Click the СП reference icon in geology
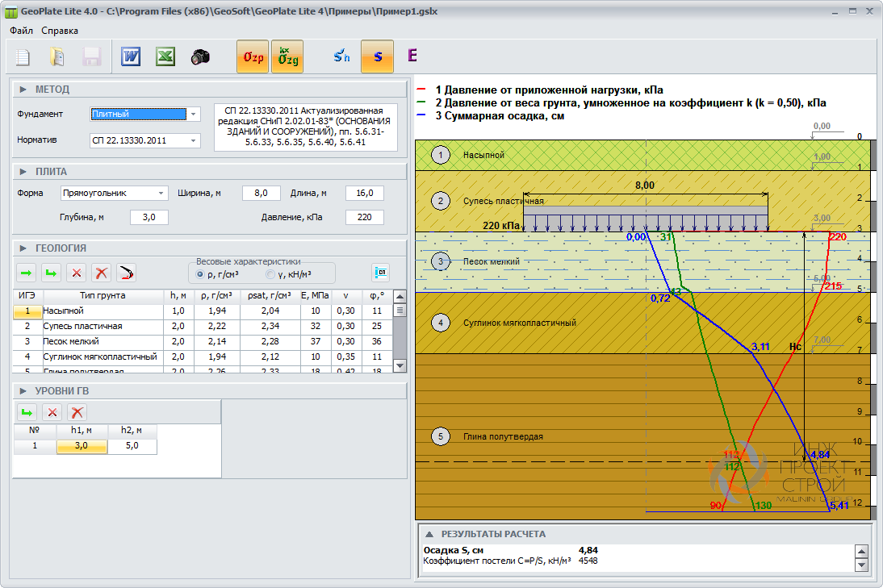 click(381, 273)
